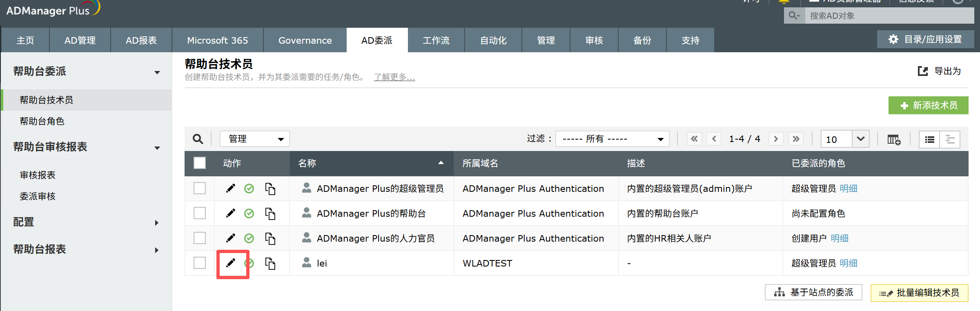Go to previous page of results
The height and width of the screenshot is (311, 980).
714,139
